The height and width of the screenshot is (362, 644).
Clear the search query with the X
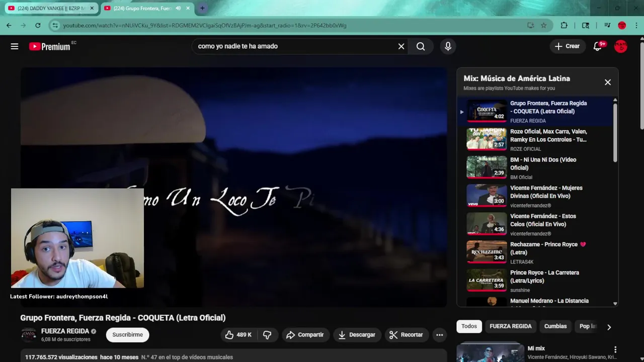[401, 46]
